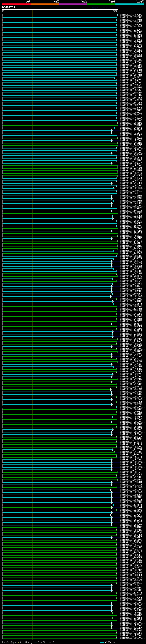Viewport: 146px width, 644px height.
Task: Click sequence UniRef100_B2GUE7
Action: point(131,628)
